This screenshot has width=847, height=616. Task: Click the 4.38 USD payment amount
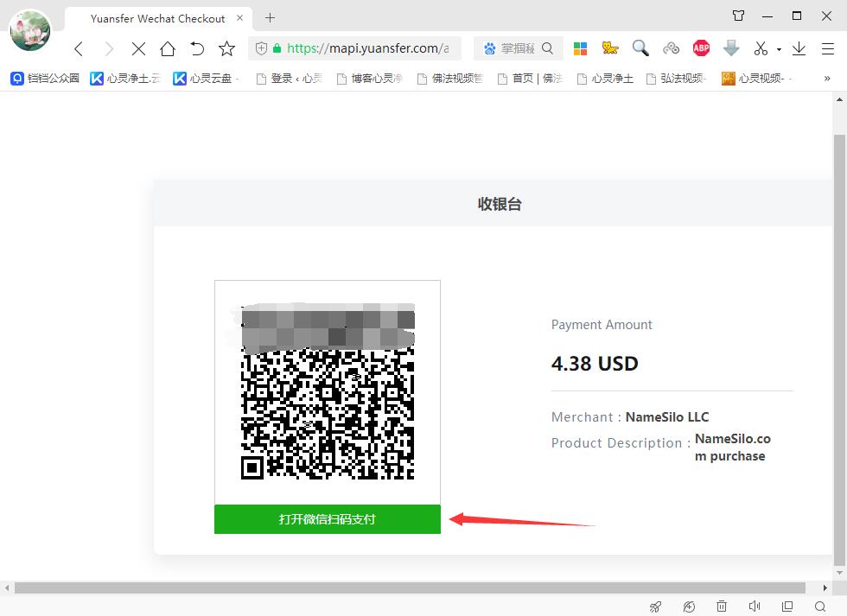(x=595, y=364)
